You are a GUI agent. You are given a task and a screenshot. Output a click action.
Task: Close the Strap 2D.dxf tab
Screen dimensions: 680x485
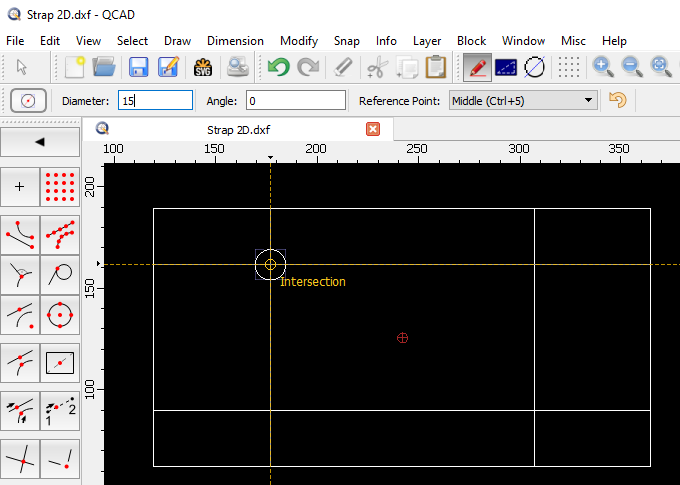coord(373,129)
